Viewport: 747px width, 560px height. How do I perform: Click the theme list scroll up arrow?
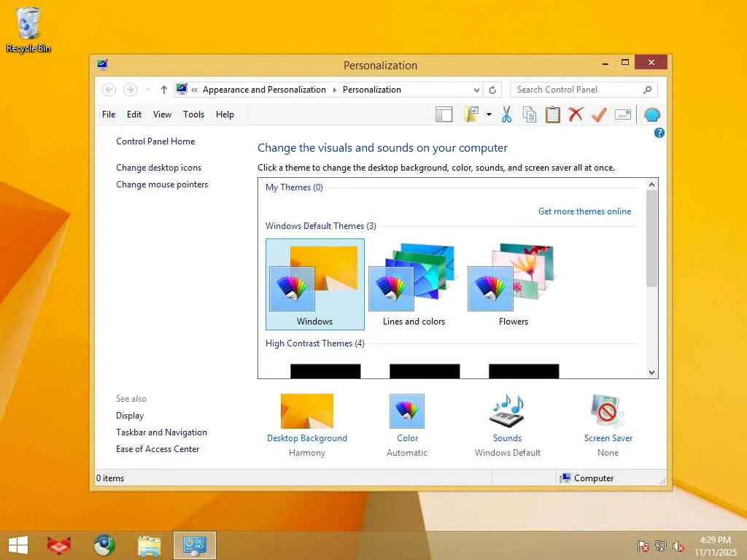click(x=651, y=184)
